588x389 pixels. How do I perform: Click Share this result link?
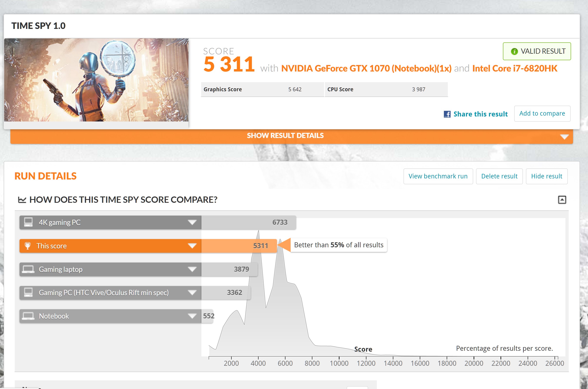pyautogui.click(x=481, y=114)
